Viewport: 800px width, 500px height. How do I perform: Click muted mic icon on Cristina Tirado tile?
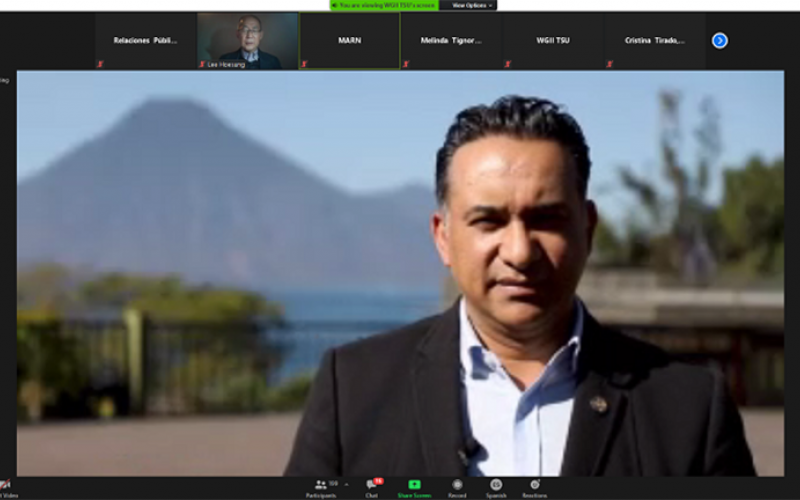click(609, 64)
